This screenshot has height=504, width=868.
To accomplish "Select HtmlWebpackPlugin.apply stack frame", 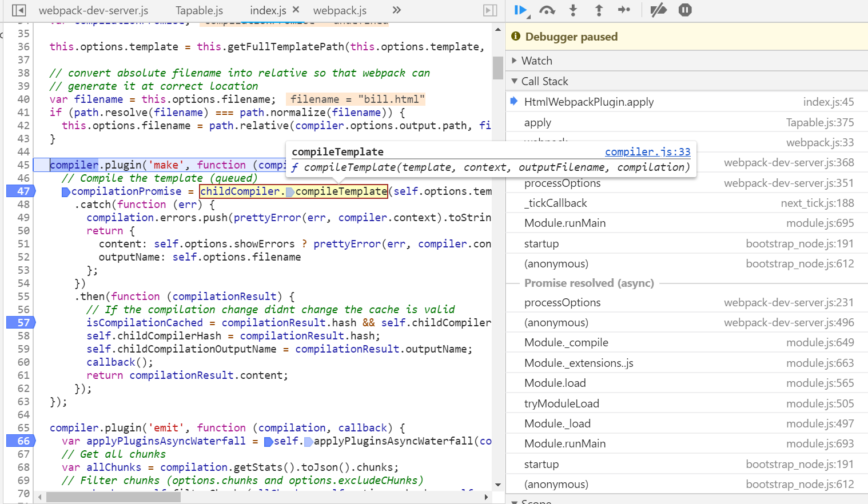I will tap(687, 102).
